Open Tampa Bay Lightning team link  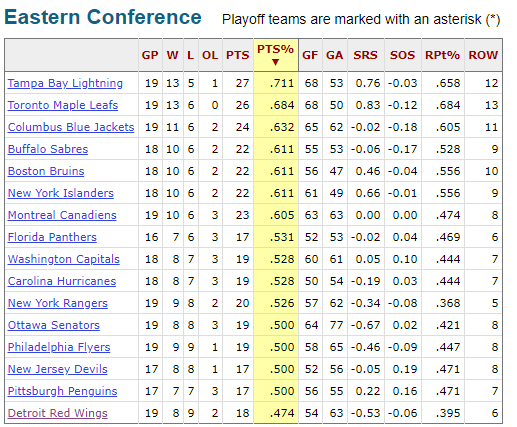click(x=65, y=83)
